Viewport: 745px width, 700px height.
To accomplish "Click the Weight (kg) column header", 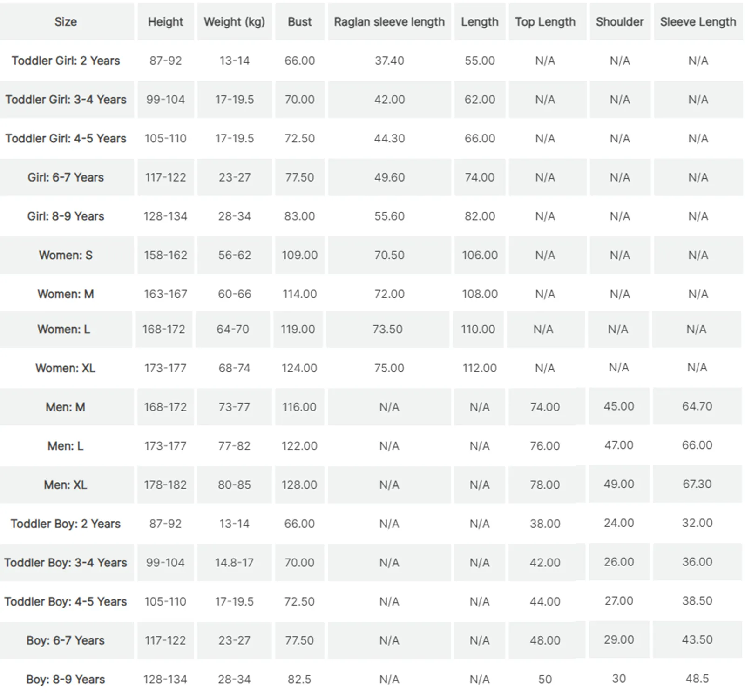I will pyautogui.click(x=234, y=22).
